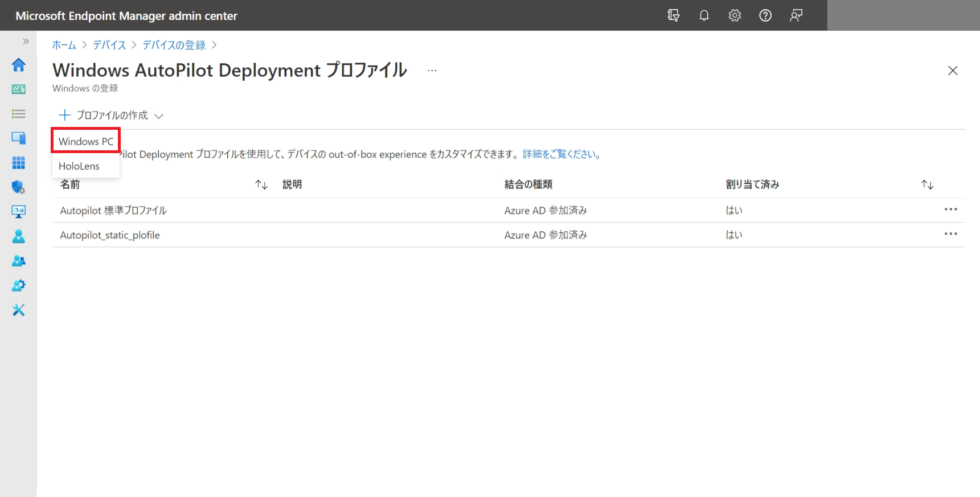The height and width of the screenshot is (497, 980).
Task: Open the Groups icon in the sidebar
Action: click(x=18, y=261)
